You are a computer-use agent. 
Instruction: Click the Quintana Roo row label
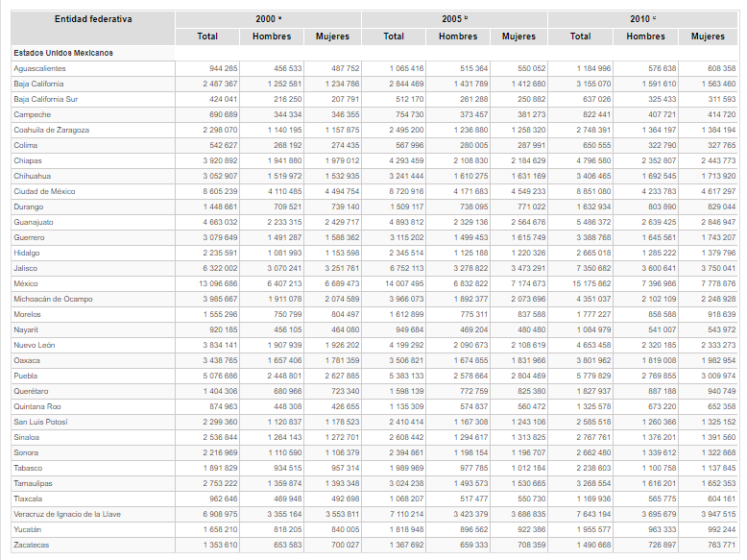pyautogui.click(x=37, y=407)
